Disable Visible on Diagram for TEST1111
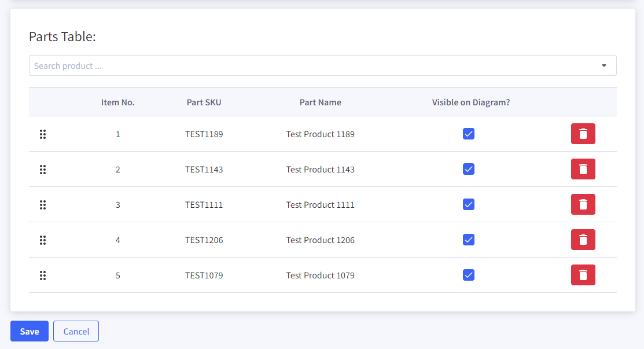 (x=468, y=204)
